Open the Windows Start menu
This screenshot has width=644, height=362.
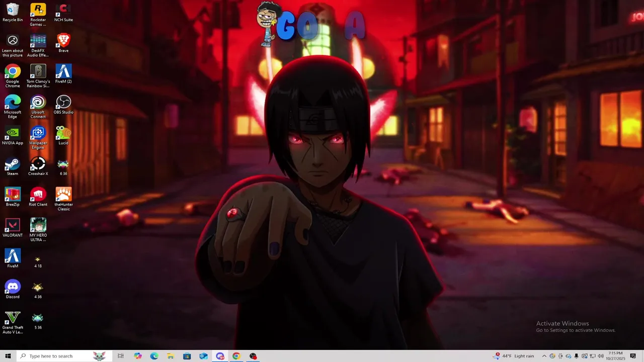click(x=8, y=356)
